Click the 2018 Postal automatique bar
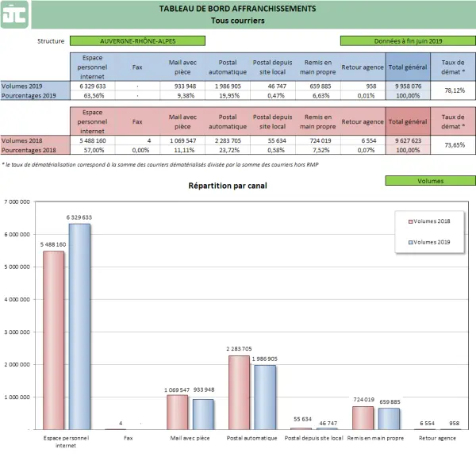The height and width of the screenshot is (476, 476). tap(239, 393)
